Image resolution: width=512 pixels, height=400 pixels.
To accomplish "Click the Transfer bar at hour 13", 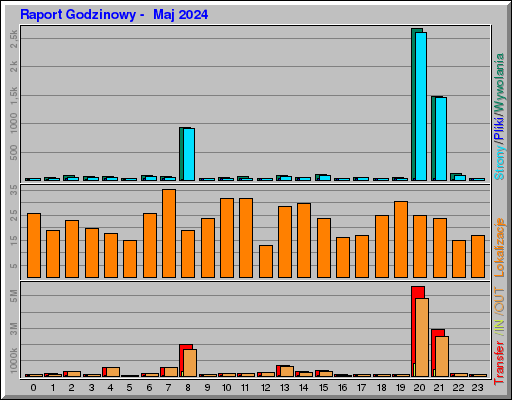I will pos(285,371).
